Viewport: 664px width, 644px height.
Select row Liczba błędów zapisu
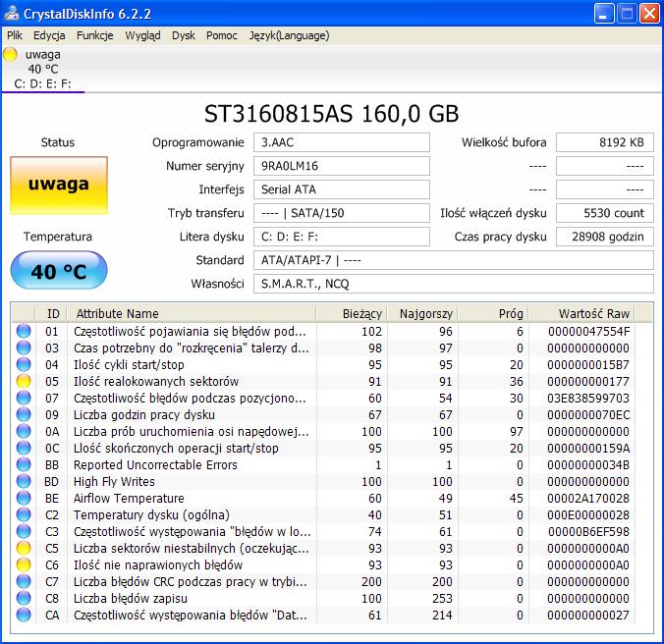click(x=325, y=598)
